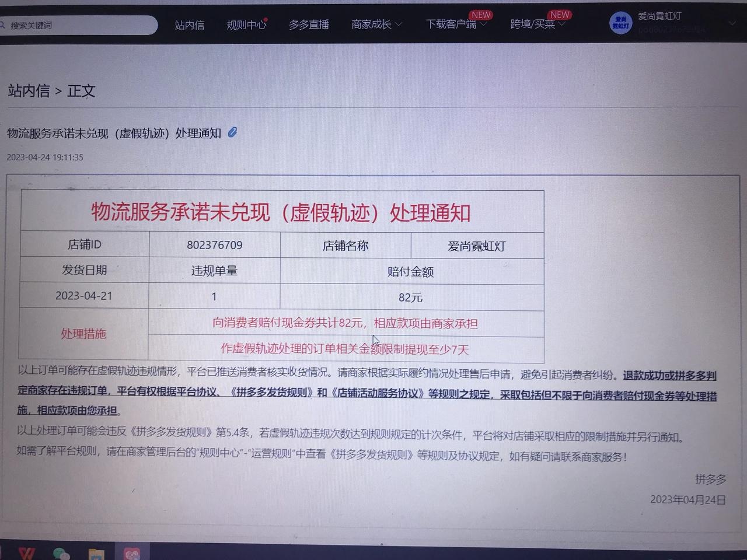The width and height of the screenshot is (747, 560).
Task: Open the 站内信 menu item
Action: 190,25
